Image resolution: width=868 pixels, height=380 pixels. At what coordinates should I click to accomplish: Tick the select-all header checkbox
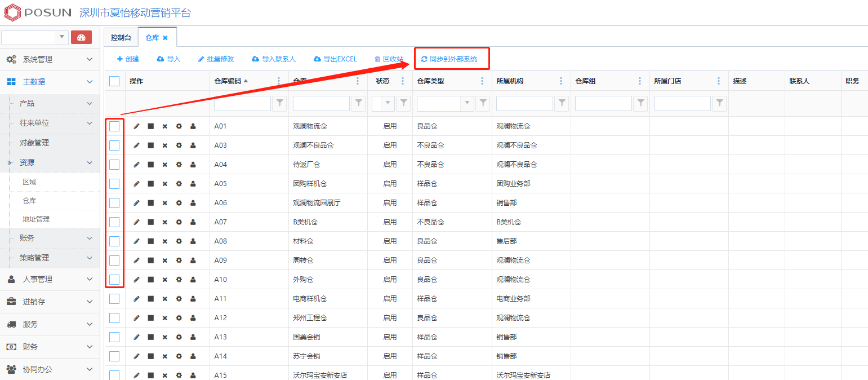pyautogui.click(x=114, y=81)
